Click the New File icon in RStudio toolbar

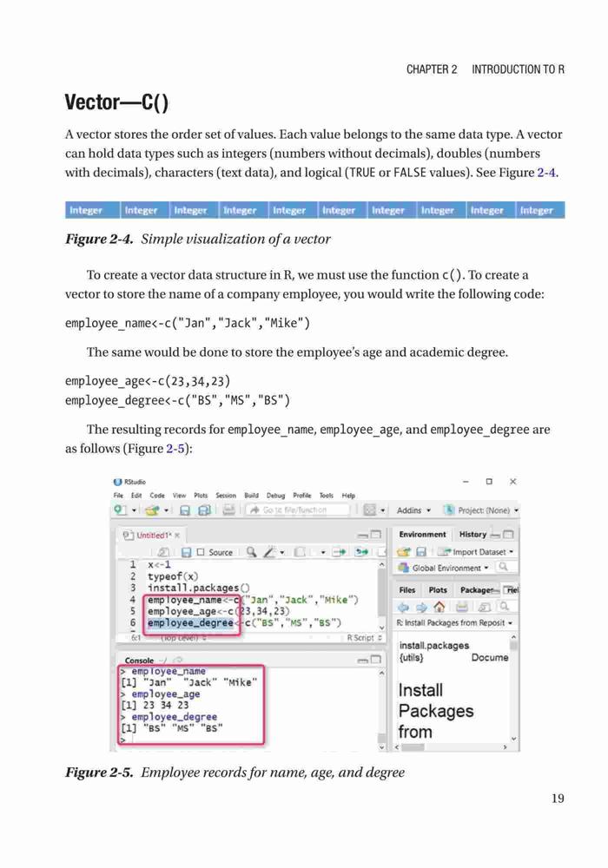pyautogui.click(x=120, y=510)
